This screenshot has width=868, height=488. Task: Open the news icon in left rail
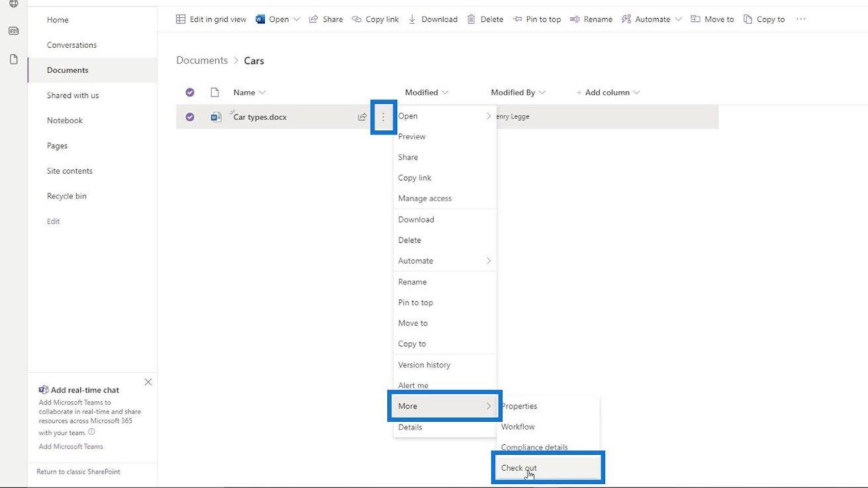[13, 31]
